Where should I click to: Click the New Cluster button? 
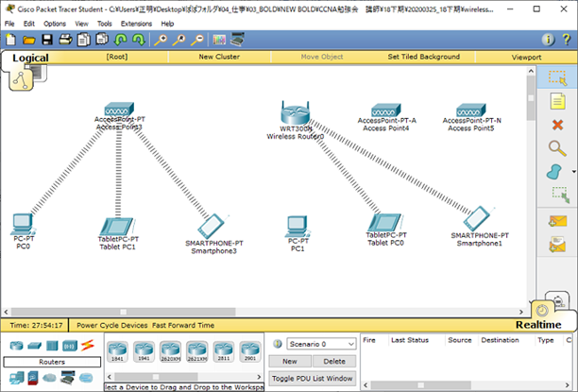(x=219, y=57)
